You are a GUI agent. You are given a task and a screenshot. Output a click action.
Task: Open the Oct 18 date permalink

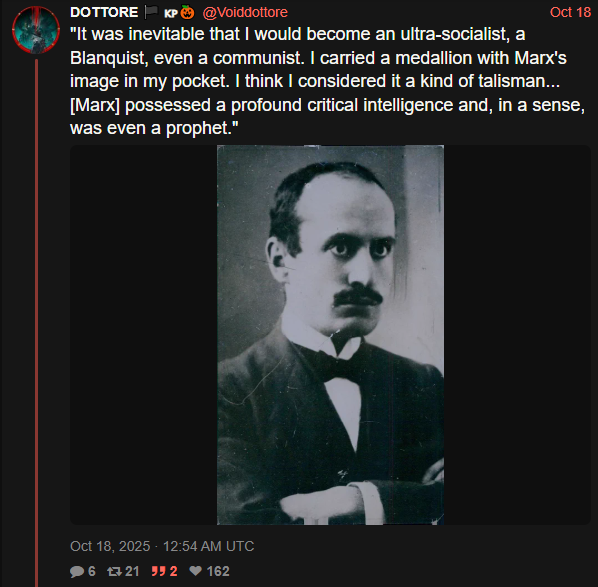pos(570,12)
